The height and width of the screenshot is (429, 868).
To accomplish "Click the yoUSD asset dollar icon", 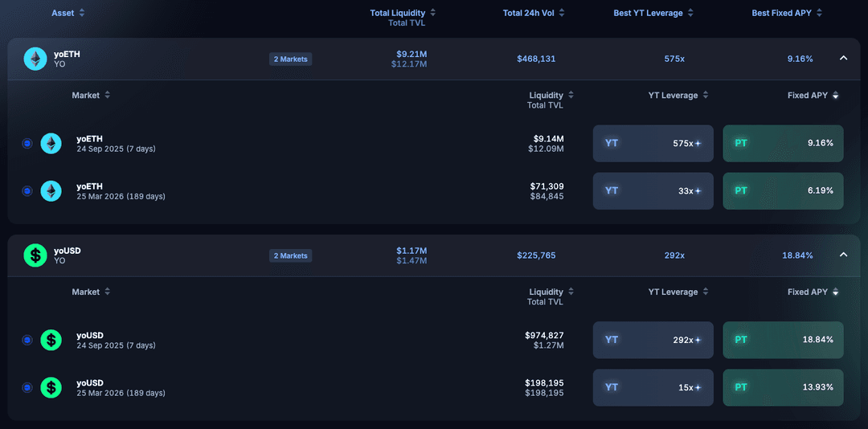I will [35, 255].
